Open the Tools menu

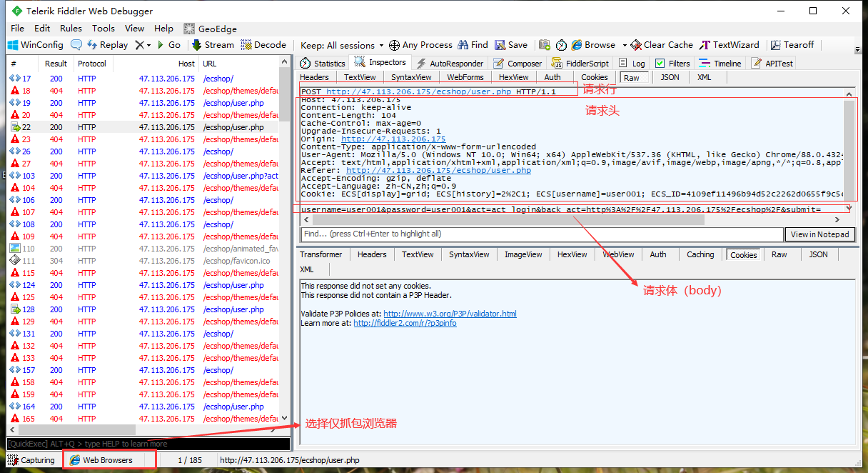(x=104, y=29)
